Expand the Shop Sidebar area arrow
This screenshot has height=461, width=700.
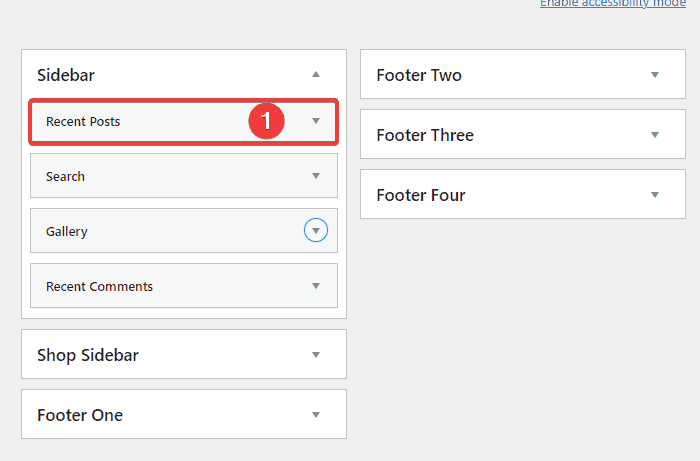(x=316, y=355)
